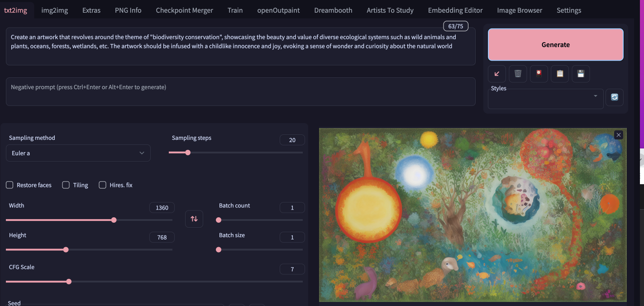Open the PNG Info tab

tap(128, 10)
